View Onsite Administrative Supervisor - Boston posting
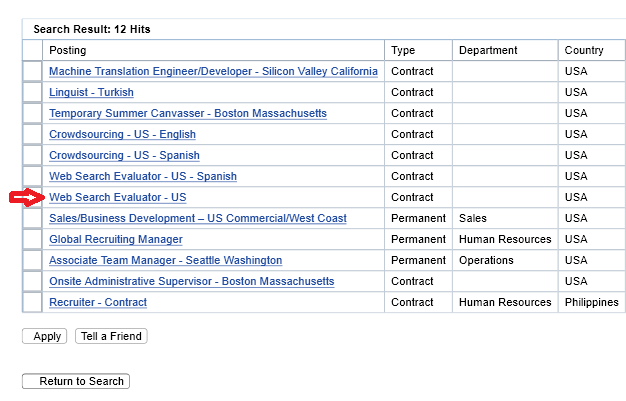 pos(191,282)
